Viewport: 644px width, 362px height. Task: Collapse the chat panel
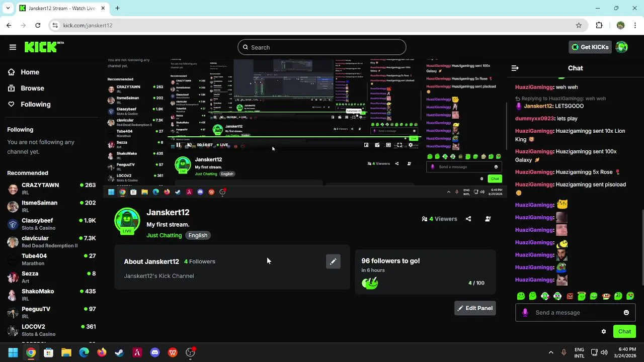515,68
